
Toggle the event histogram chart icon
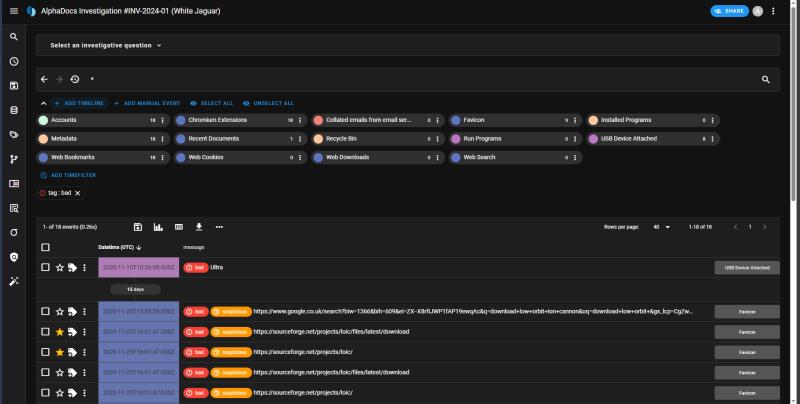coord(158,227)
